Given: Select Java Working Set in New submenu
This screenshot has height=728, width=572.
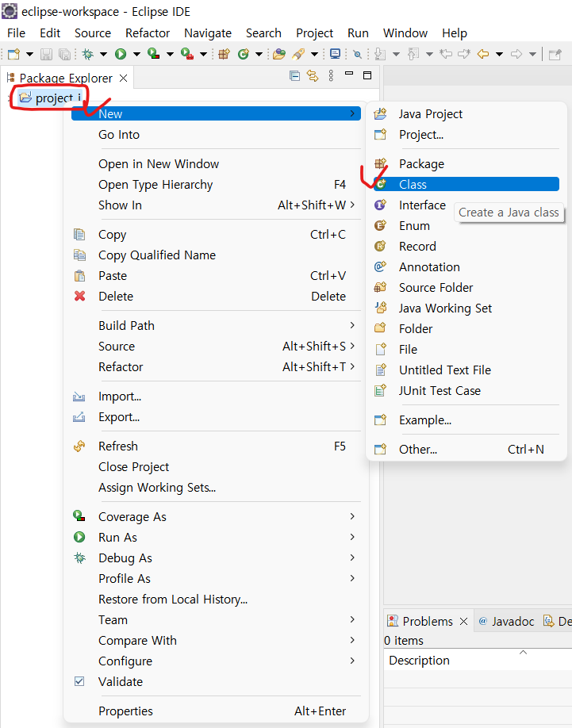Looking at the screenshot, I should [466, 308].
